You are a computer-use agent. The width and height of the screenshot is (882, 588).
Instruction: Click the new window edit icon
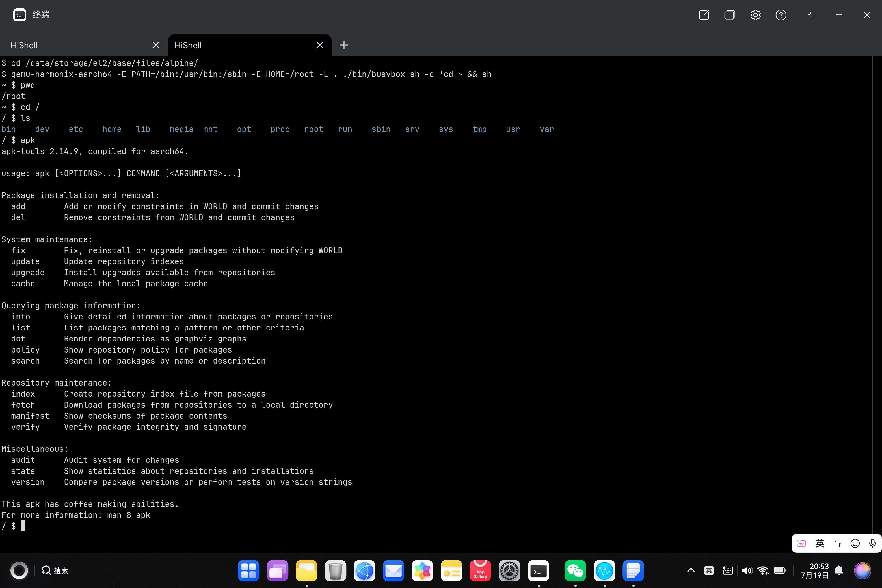tap(704, 15)
